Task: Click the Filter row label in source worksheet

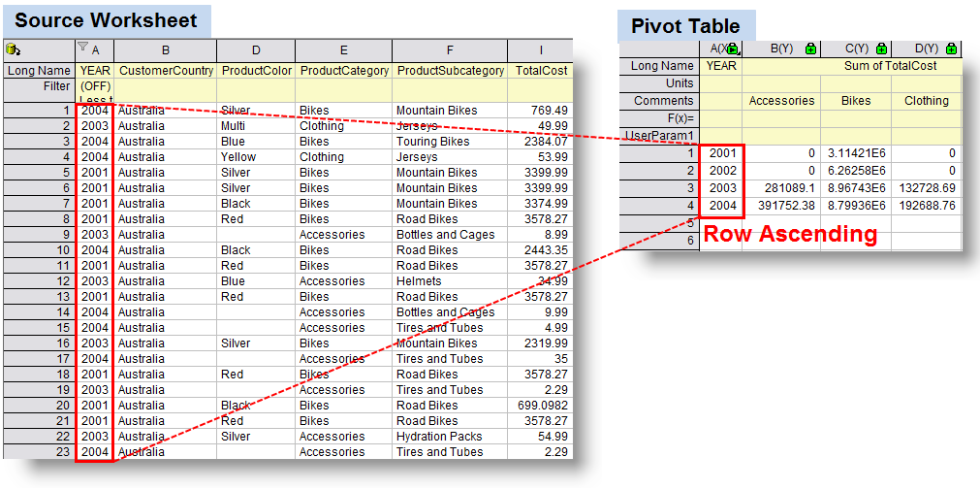Action: tap(39, 86)
